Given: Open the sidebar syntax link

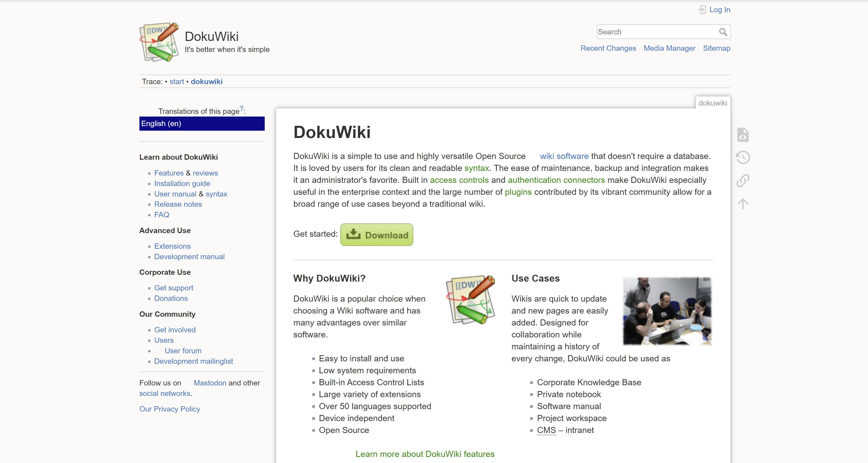Looking at the screenshot, I should (216, 194).
